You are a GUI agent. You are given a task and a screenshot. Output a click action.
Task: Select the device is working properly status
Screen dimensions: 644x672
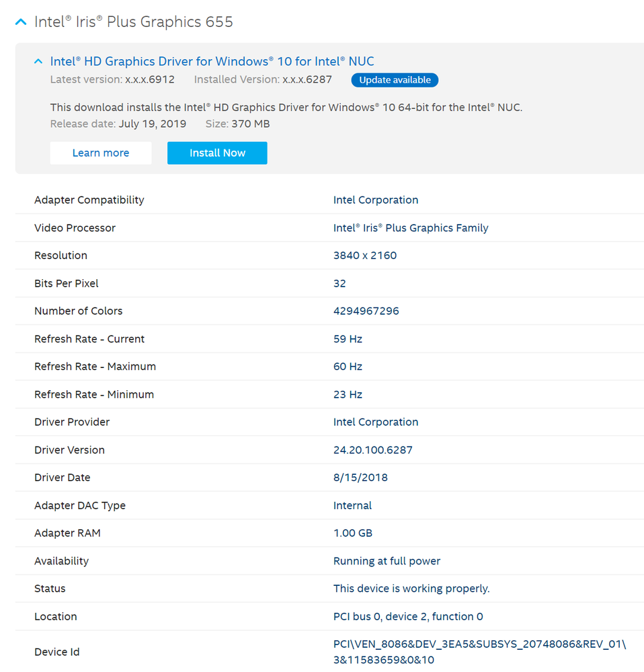tap(411, 589)
